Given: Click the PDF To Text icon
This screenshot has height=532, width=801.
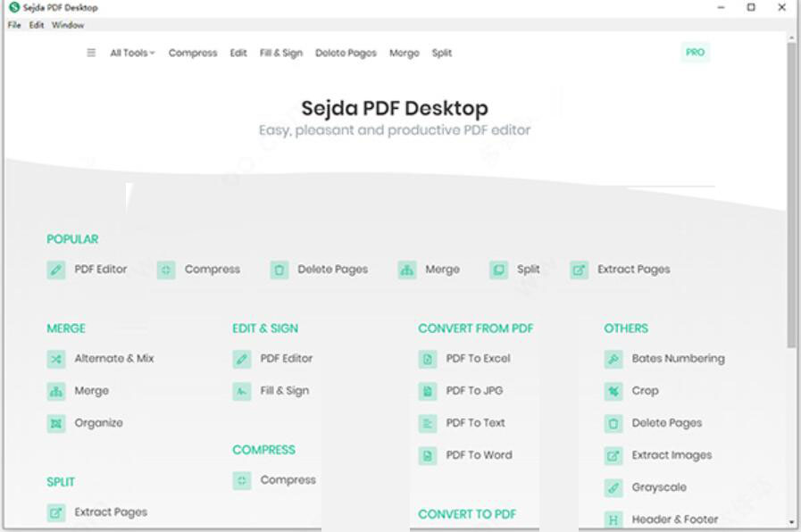Looking at the screenshot, I should (x=428, y=423).
